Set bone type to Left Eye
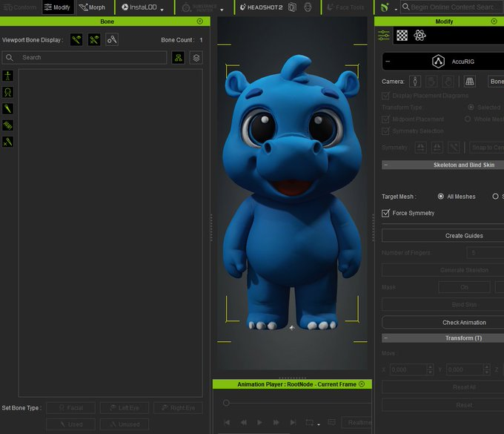Viewport: 504px width, 434px height. [125, 408]
